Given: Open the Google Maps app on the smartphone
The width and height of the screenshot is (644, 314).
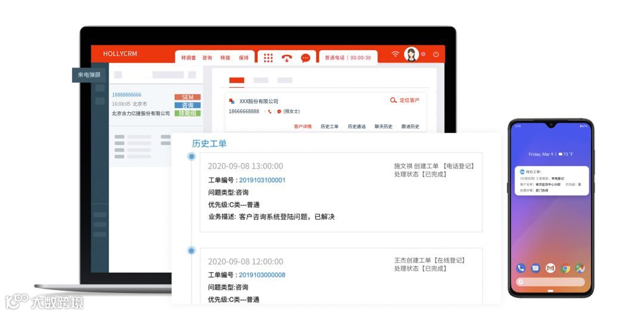Looking at the screenshot, I should coord(580,268).
